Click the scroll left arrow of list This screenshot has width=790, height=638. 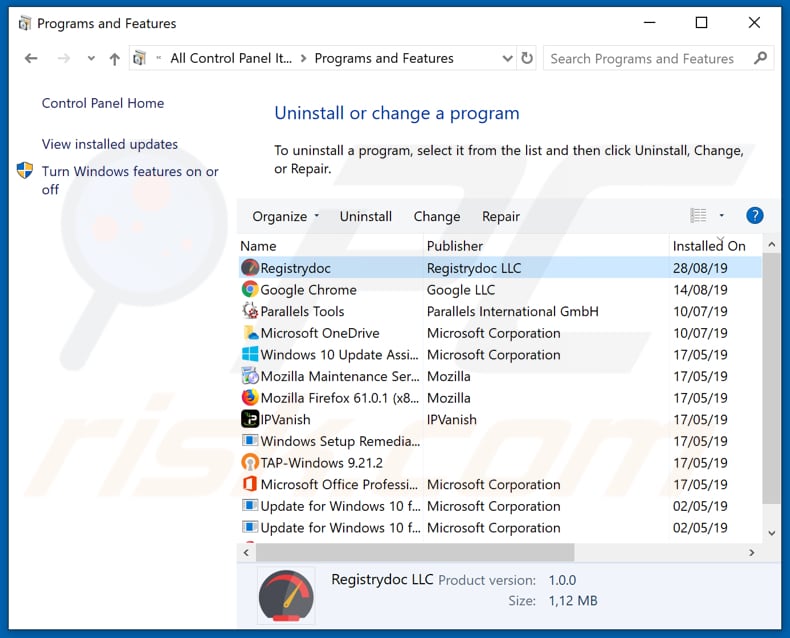[246, 552]
